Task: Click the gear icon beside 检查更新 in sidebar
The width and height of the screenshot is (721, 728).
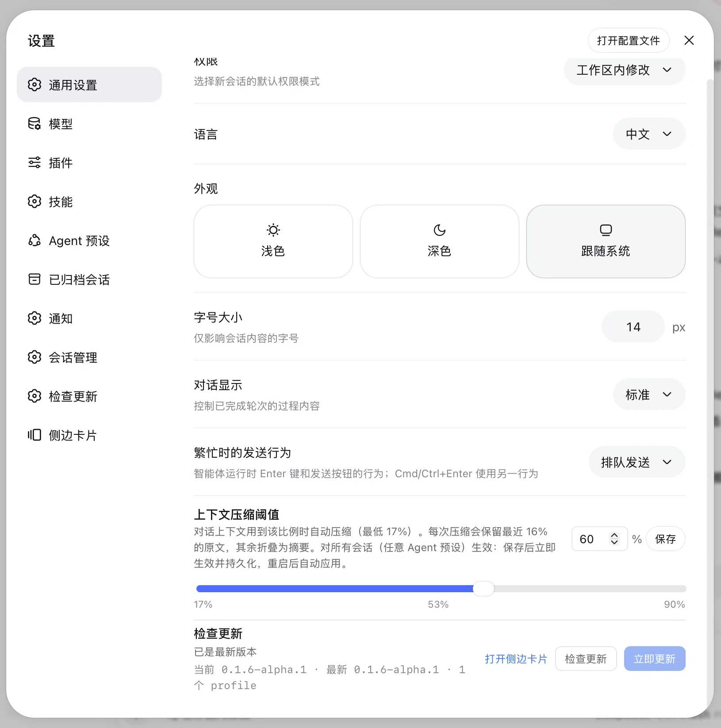Action: [35, 396]
